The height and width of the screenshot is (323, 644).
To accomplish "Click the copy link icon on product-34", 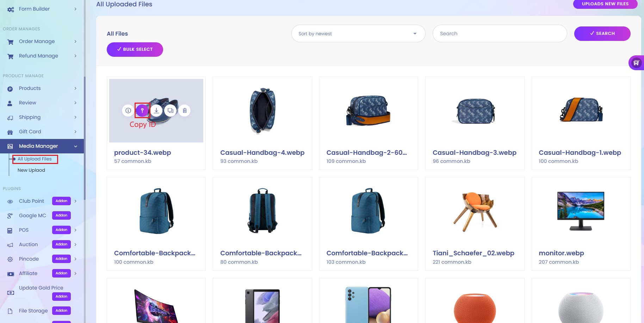I will 171,110.
